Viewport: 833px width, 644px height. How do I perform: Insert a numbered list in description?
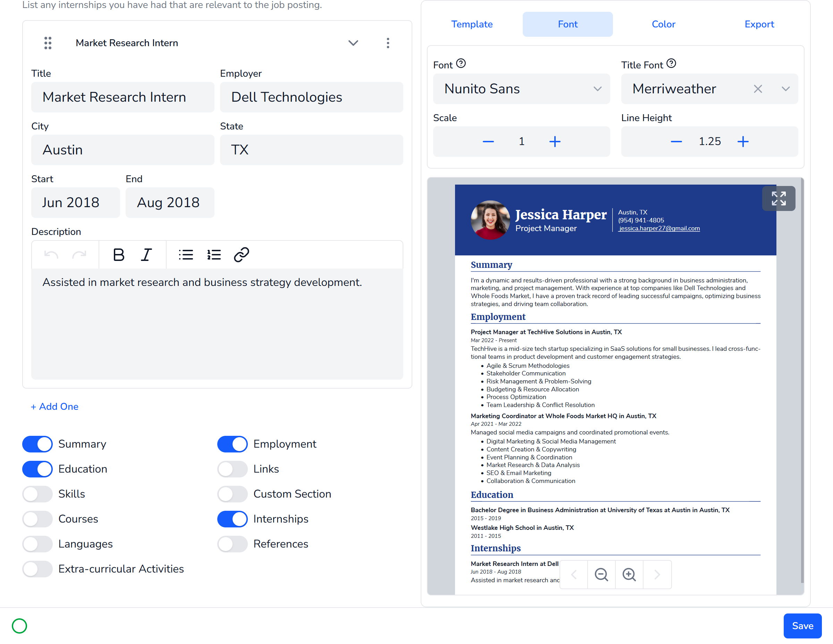(x=213, y=254)
